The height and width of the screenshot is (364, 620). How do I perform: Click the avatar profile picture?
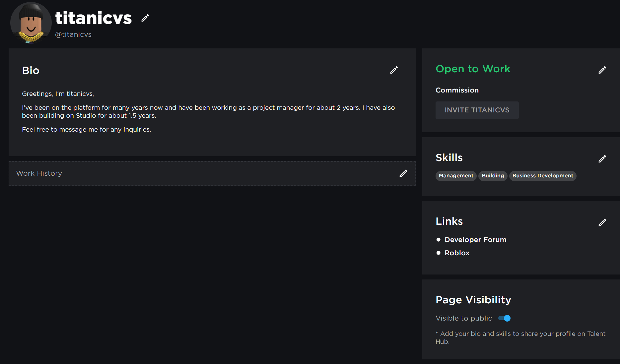tap(31, 24)
